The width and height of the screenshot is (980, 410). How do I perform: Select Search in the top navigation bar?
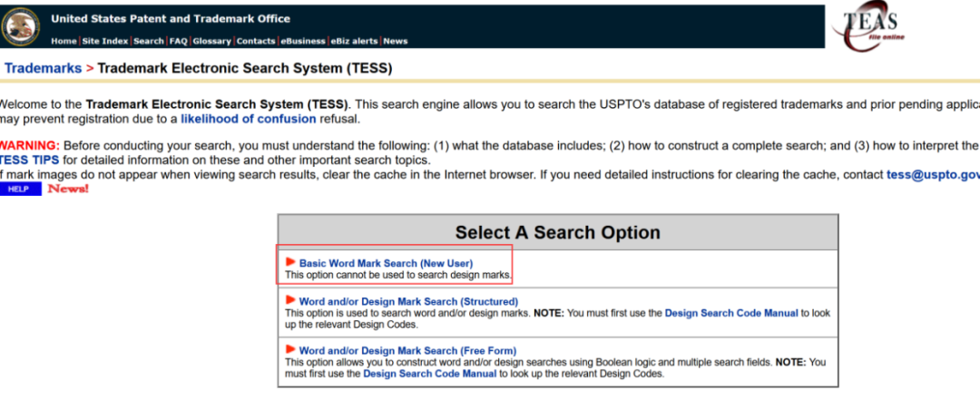(149, 41)
